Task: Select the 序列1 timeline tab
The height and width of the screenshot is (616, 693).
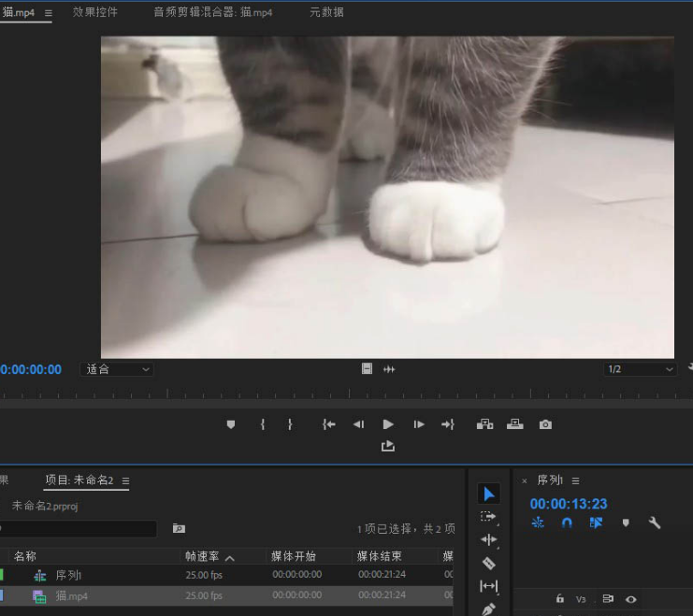Action: [x=550, y=480]
